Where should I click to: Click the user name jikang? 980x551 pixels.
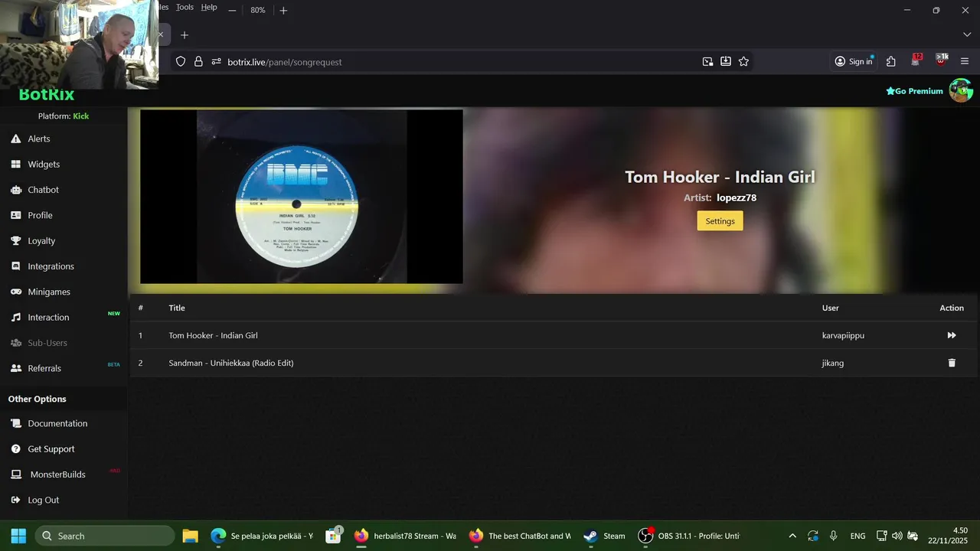pos(833,363)
